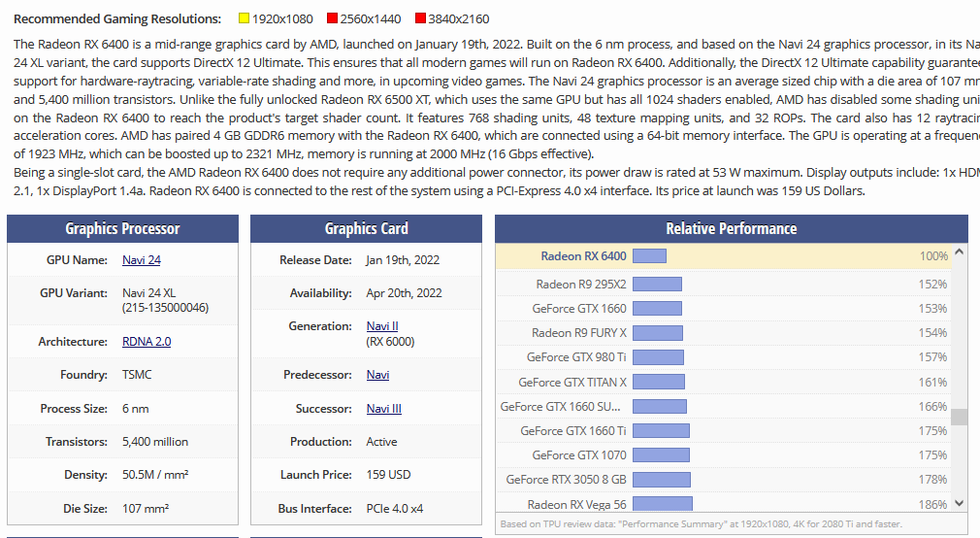
Task: Click the Graphics Card section header
Action: click(366, 228)
